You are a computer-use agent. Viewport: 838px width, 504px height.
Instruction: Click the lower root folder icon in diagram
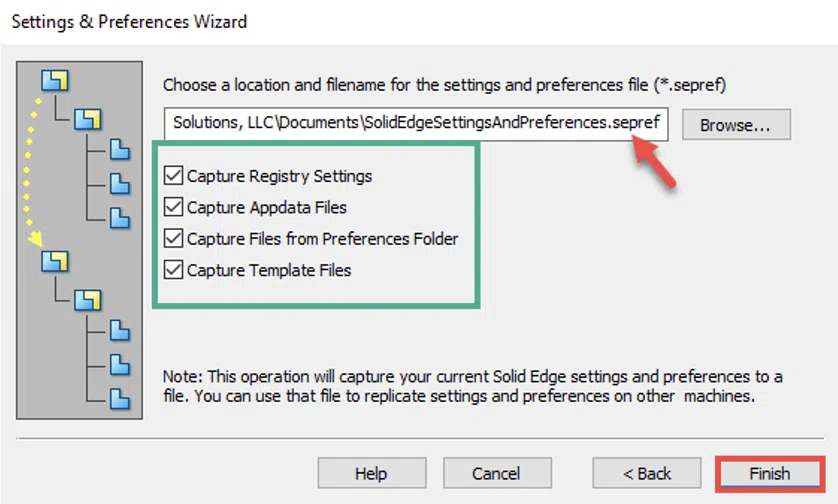click(55, 261)
